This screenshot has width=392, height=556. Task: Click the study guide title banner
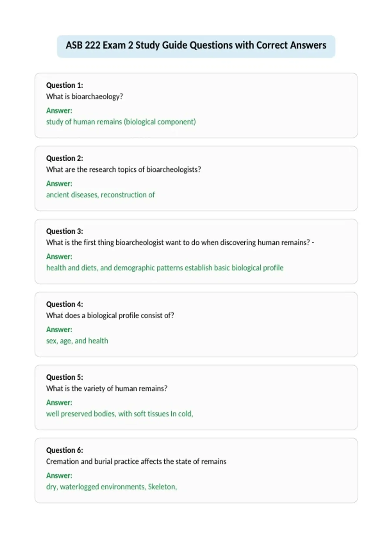(196, 46)
